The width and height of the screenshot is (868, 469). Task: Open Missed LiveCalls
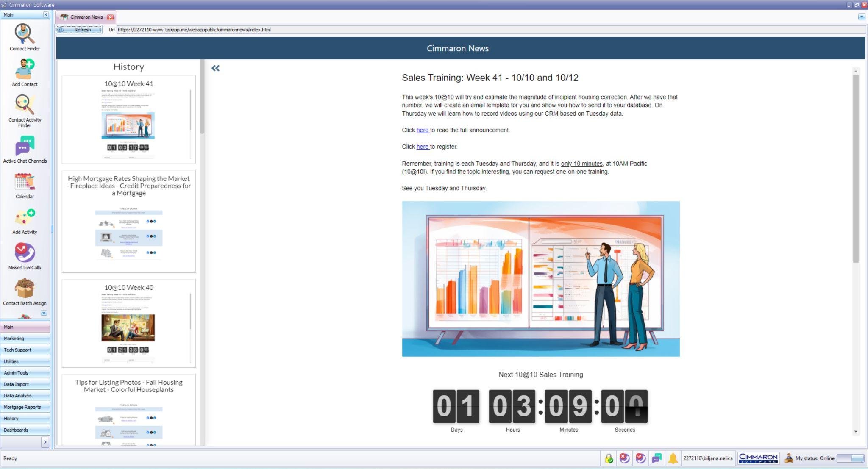pos(25,256)
